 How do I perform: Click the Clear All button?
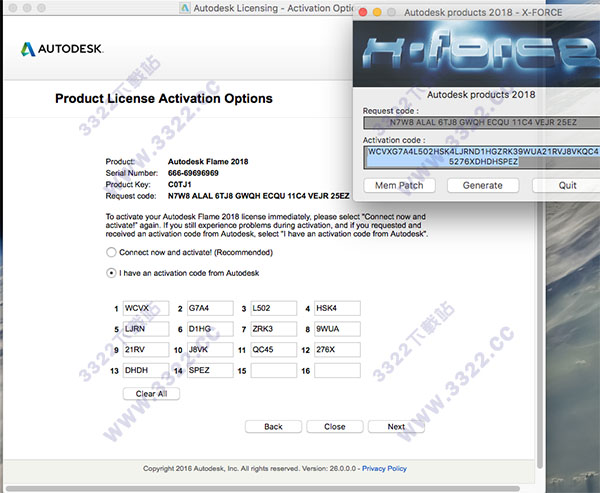point(151,393)
